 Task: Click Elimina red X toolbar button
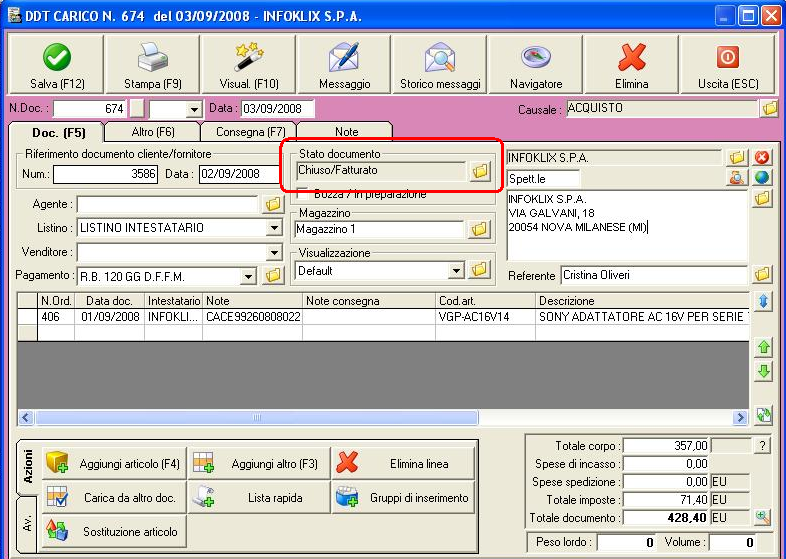coord(632,64)
